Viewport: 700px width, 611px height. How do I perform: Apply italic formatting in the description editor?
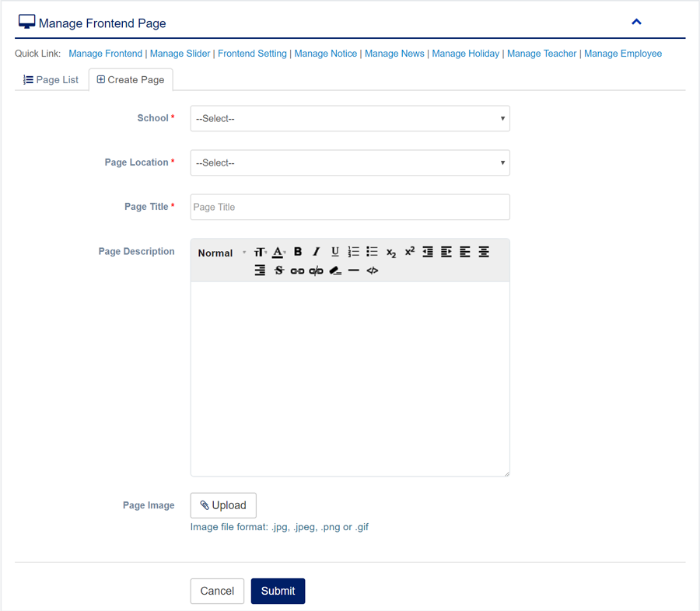click(x=317, y=252)
